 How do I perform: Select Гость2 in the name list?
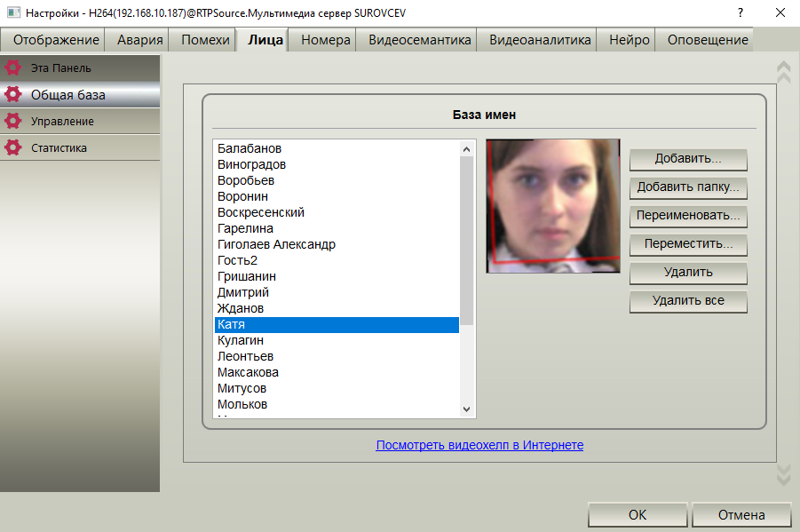click(337, 260)
